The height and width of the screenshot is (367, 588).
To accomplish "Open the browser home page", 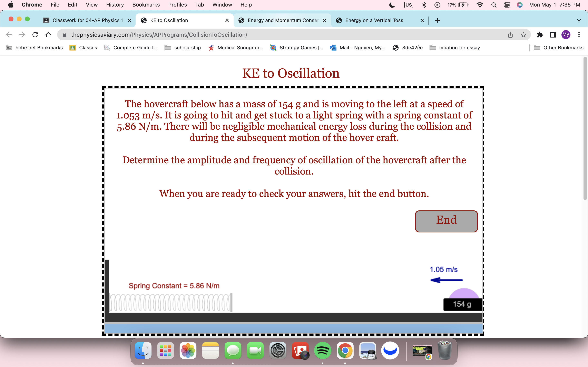I will coord(48,35).
